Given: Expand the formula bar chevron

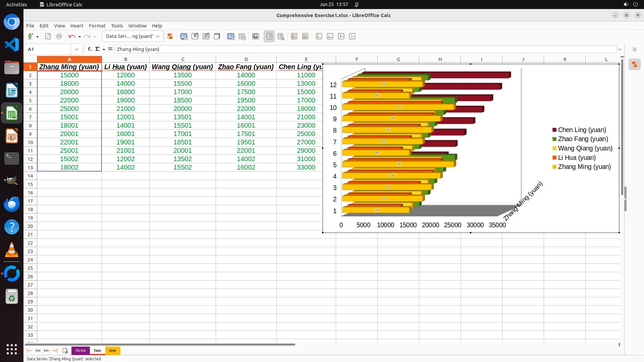Looking at the screenshot, I should tap(620, 49).
